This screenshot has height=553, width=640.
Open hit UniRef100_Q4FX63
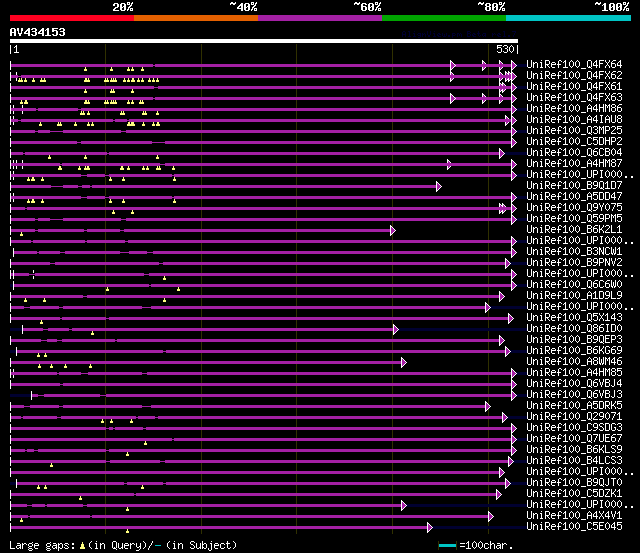(574, 98)
